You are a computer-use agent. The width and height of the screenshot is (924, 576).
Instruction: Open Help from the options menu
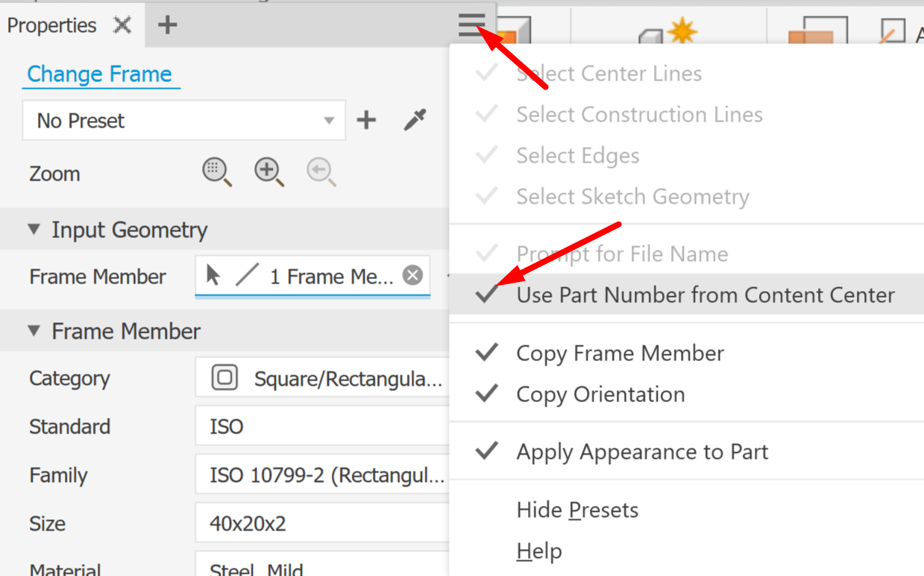click(x=539, y=551)
